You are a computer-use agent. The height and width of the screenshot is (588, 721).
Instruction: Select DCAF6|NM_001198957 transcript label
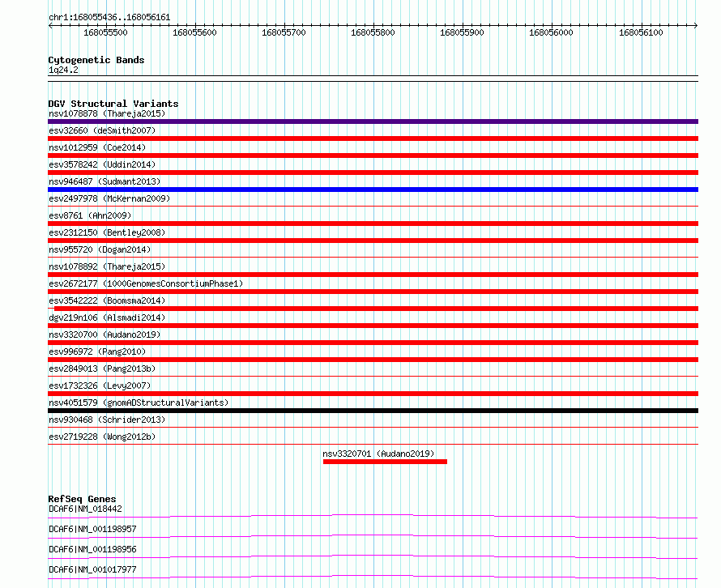[x=92, y=529]
